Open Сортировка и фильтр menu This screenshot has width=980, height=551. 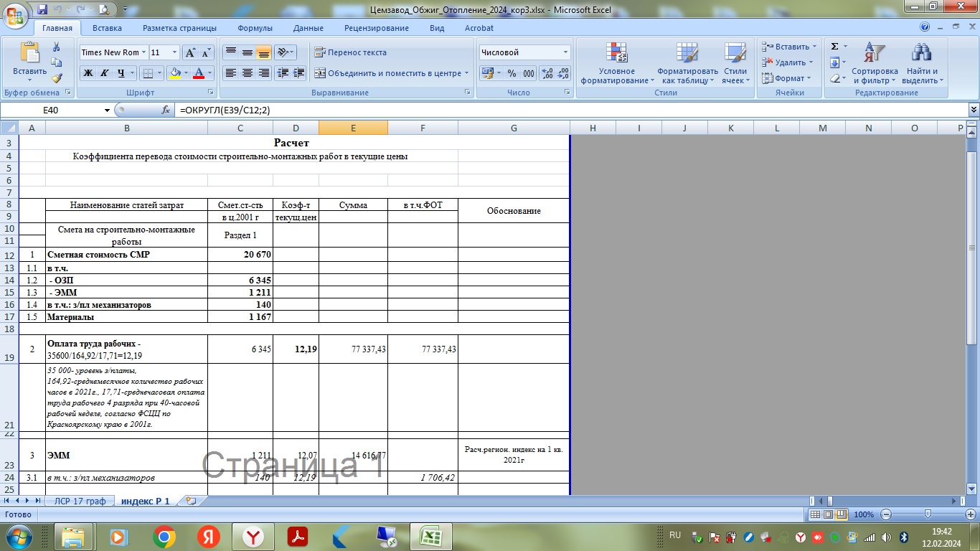tap(875, 64)
